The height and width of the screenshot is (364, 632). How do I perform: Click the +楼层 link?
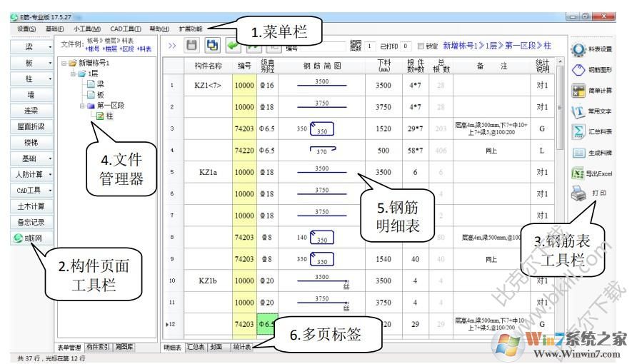pyautogui.click(x=110, y=49)
